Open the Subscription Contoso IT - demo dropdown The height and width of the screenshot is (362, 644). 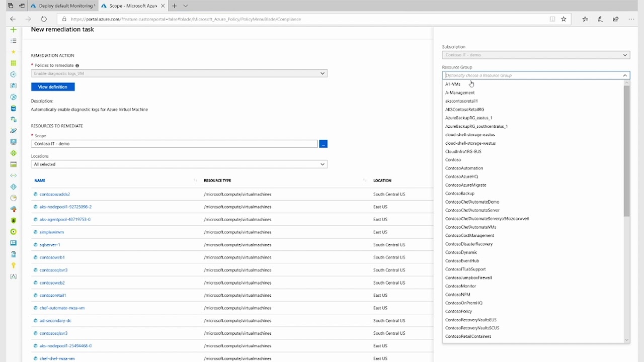pos(536,55)
